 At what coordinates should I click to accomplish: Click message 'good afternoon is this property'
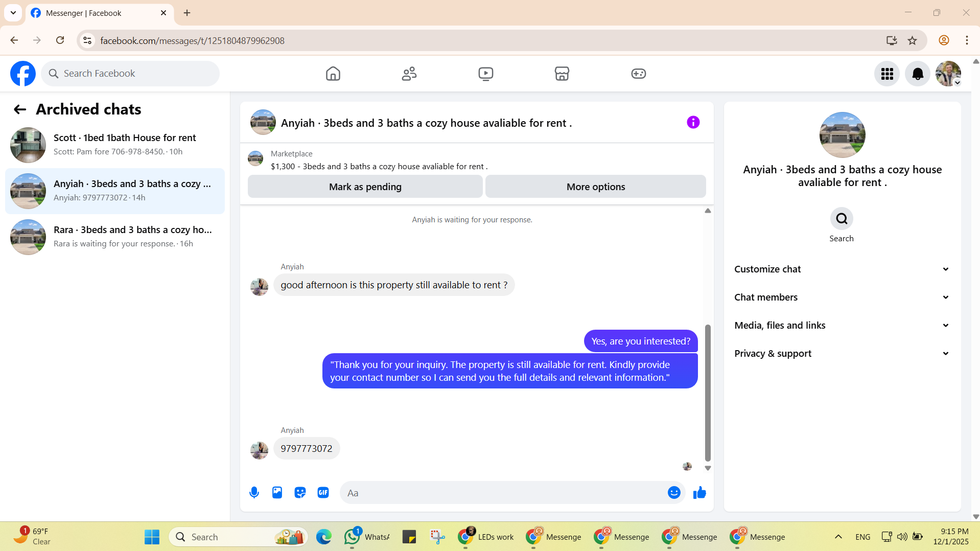click(394, 285)
